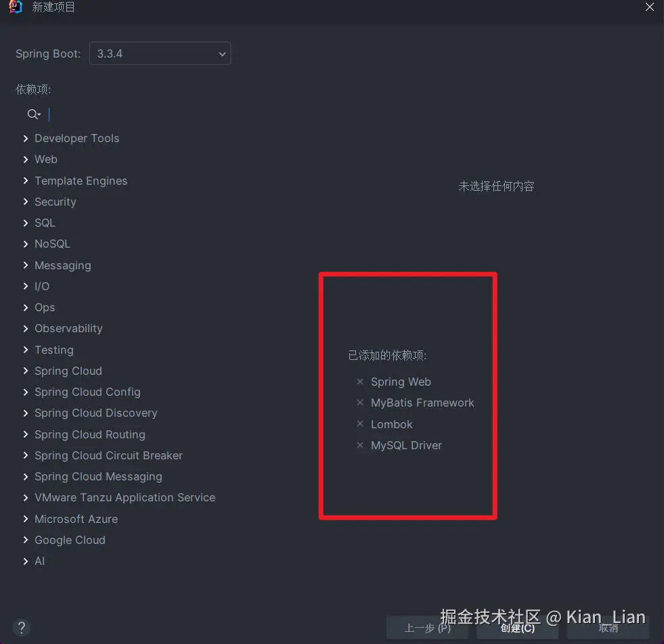Close the new project dialog
The image size is (664, 644).
pyautogui.click(x=650, y=7)
